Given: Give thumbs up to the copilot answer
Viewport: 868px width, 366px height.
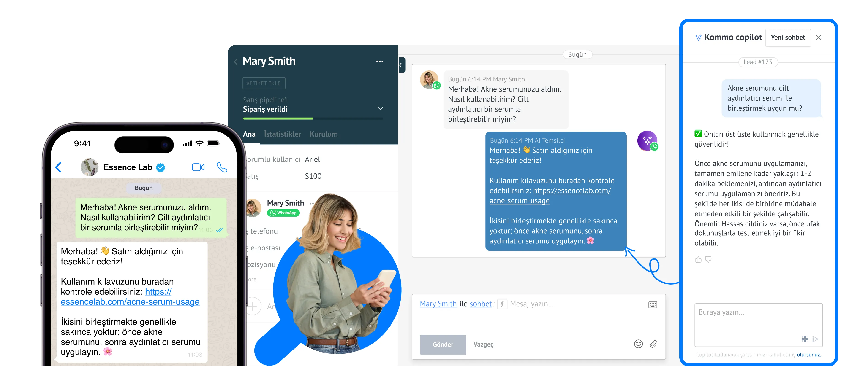Looking at the screenshot, I should (698, 259).
